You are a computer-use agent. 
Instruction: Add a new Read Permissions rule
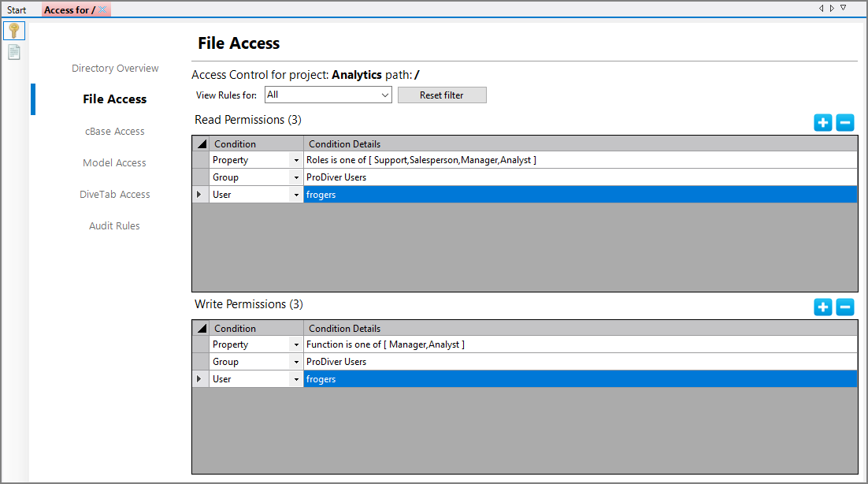[822, 123]
